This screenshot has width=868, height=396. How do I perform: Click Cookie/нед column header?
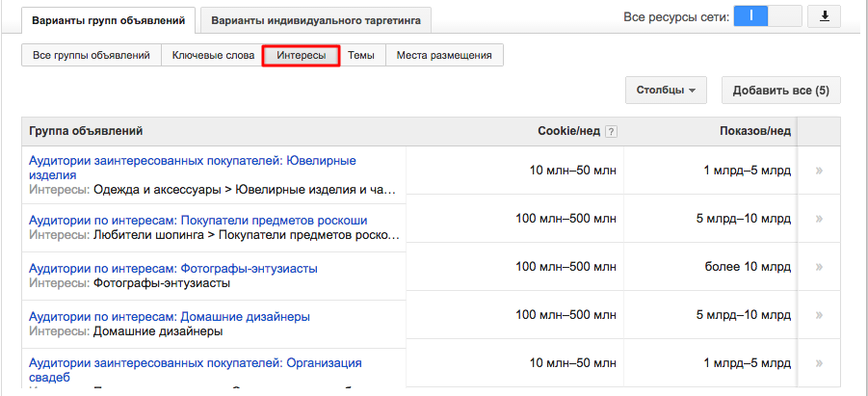[x=569, y=131]
